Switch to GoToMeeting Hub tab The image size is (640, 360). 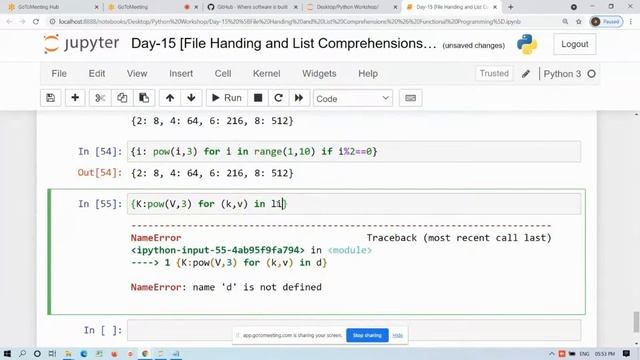[52, 7]
